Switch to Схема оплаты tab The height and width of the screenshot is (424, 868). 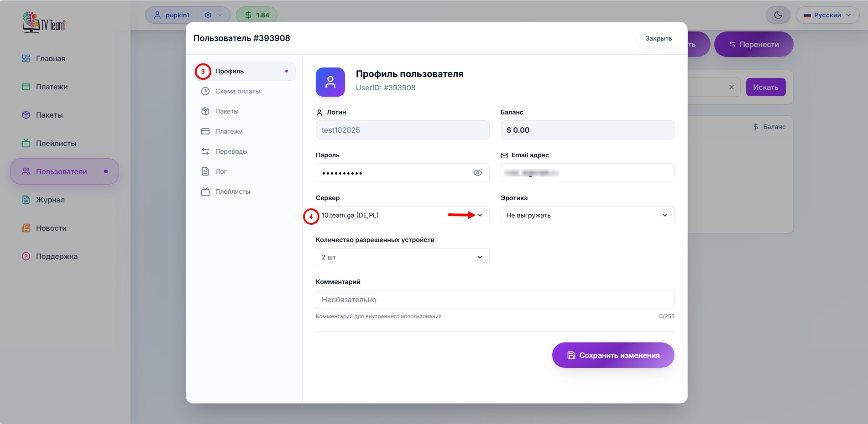point(237,91)
